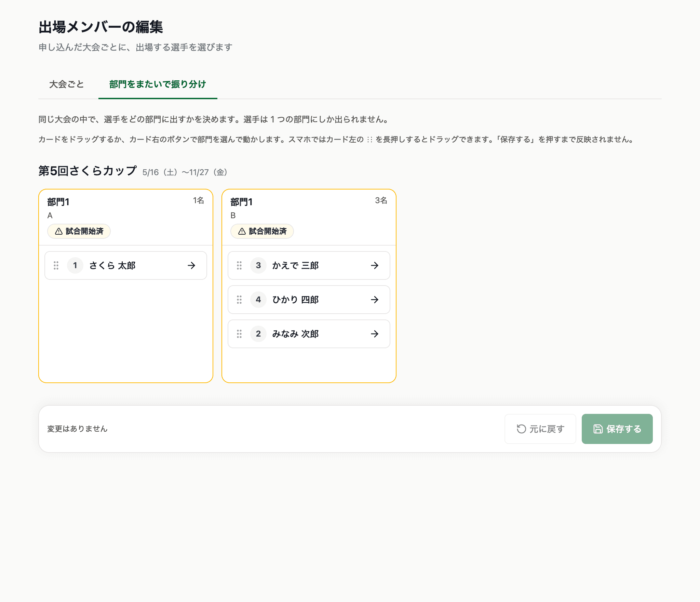The width and height of the screenshot is (700, 602).
Task: Click the name みなみ 次郎
Action: point(296,334)
